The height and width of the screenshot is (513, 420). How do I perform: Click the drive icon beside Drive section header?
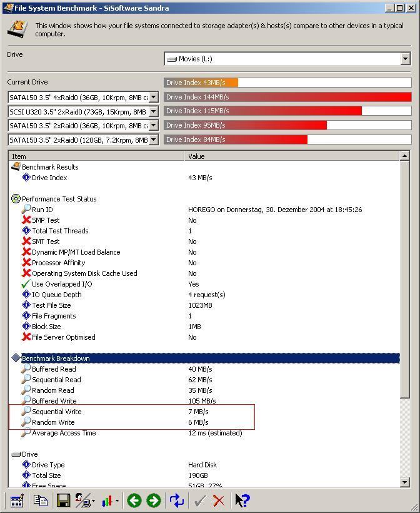tap(16, 454)
